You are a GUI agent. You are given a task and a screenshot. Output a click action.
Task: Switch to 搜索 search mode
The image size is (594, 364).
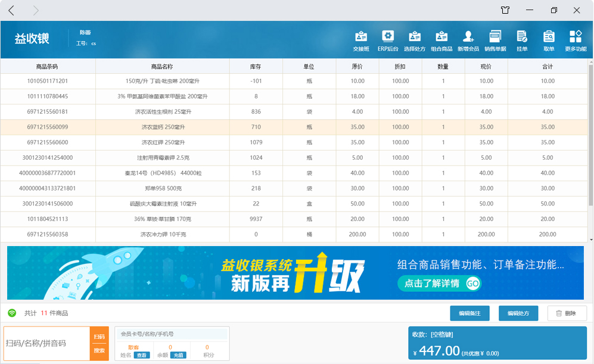(99, 351)
